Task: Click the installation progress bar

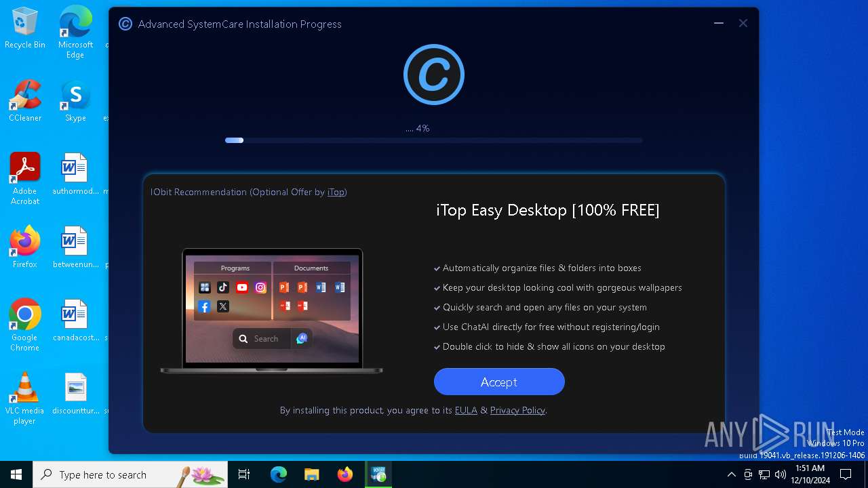Action: coord(434,140)
